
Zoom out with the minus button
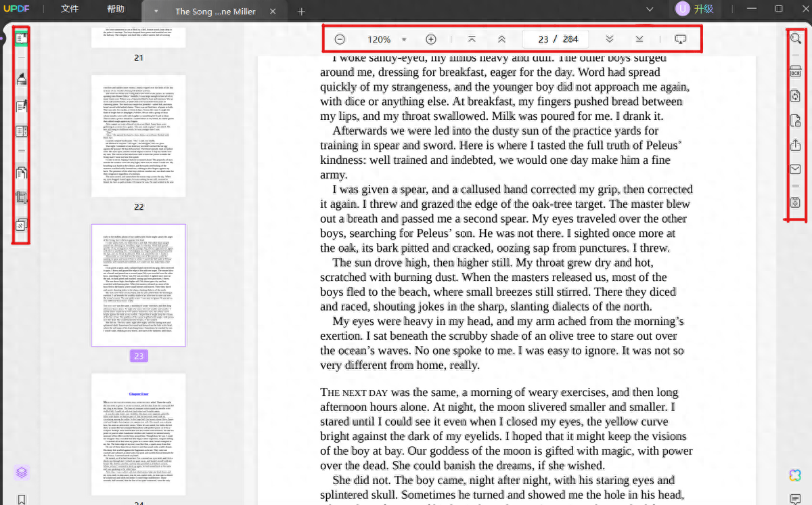pos(340,39)
